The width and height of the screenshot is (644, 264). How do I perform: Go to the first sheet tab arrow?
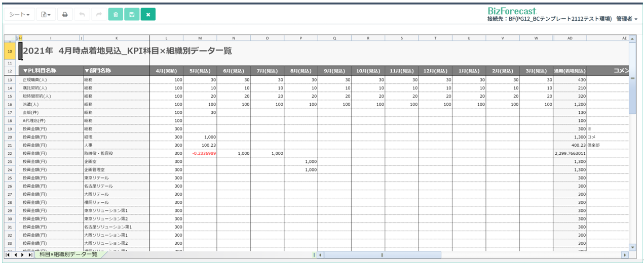(x=8, y=255)
